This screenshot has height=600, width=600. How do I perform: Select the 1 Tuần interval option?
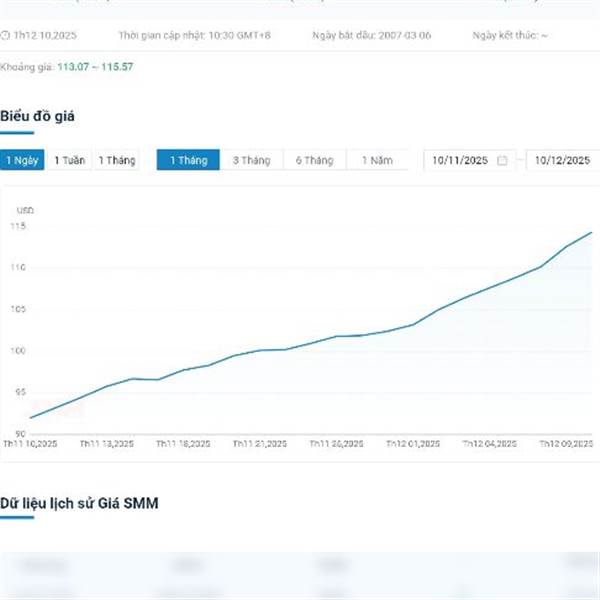point(69,160)
